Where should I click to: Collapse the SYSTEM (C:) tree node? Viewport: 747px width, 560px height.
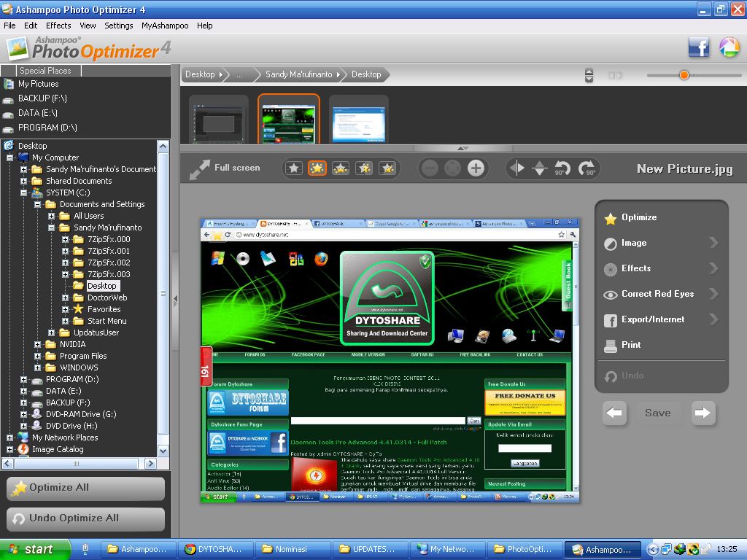[x=23, y=192]
